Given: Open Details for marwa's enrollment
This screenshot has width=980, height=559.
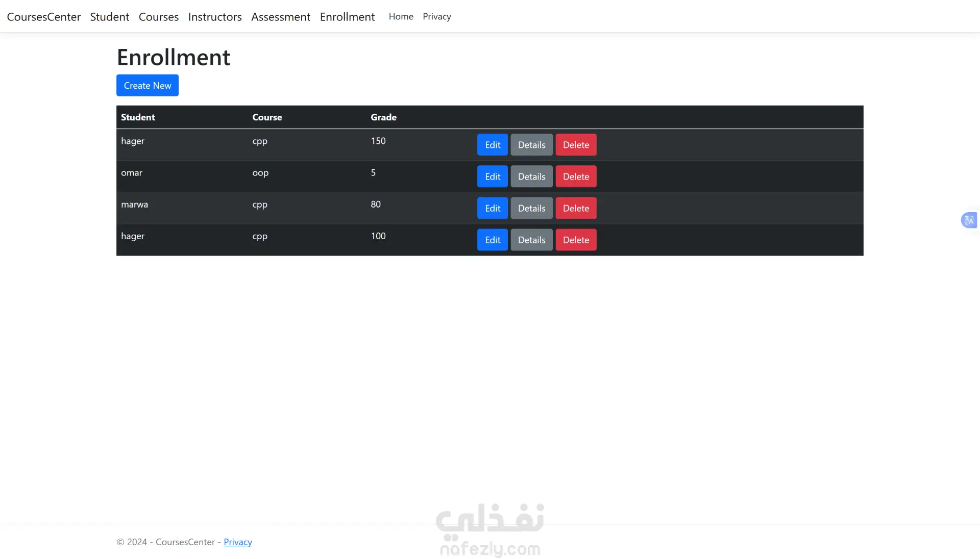Looking at the screenshot, I should tap(531, 208).
